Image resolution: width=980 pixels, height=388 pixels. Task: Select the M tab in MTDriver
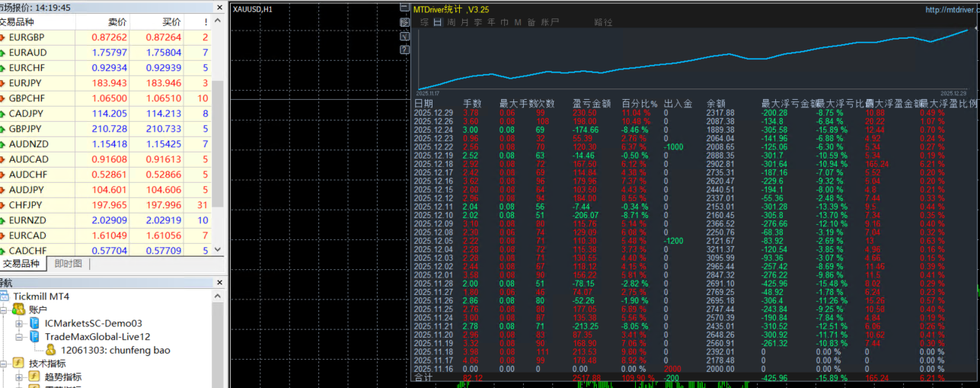(x=518, y=23)
